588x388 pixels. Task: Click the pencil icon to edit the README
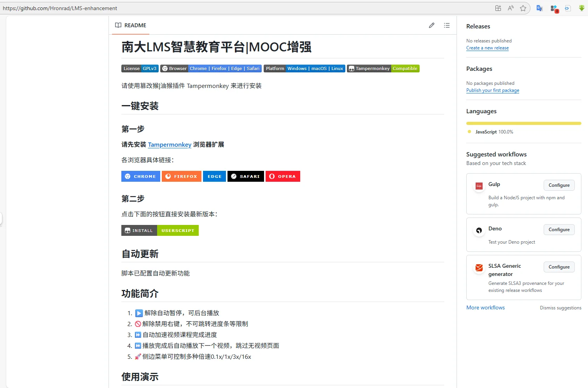(431, 25)
